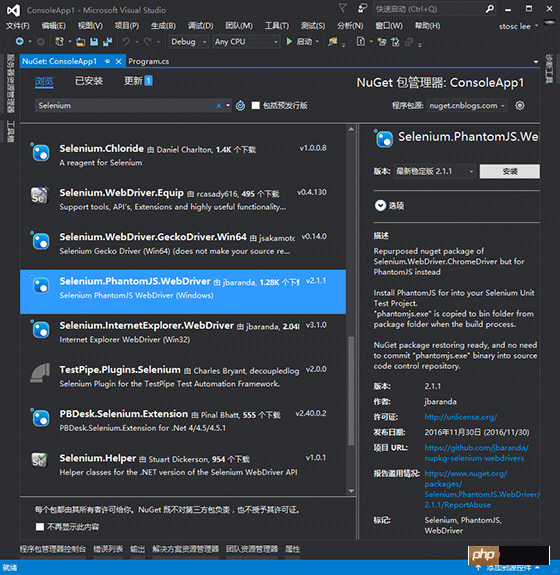560x575 pixels.
Task: Click the refresh icon next to search box
Action: click(x=240, y=106)
